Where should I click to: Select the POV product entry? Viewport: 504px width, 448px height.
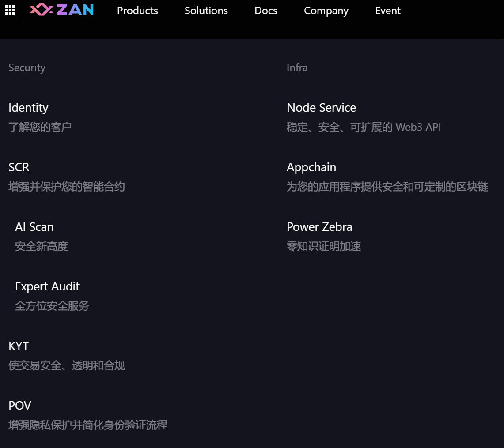[20, 406]
